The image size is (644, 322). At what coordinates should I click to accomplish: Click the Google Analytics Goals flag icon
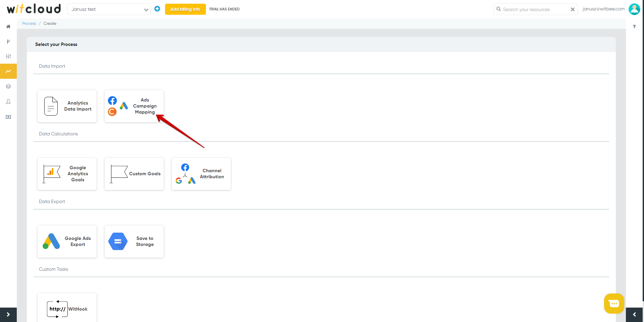coord(51,174)
